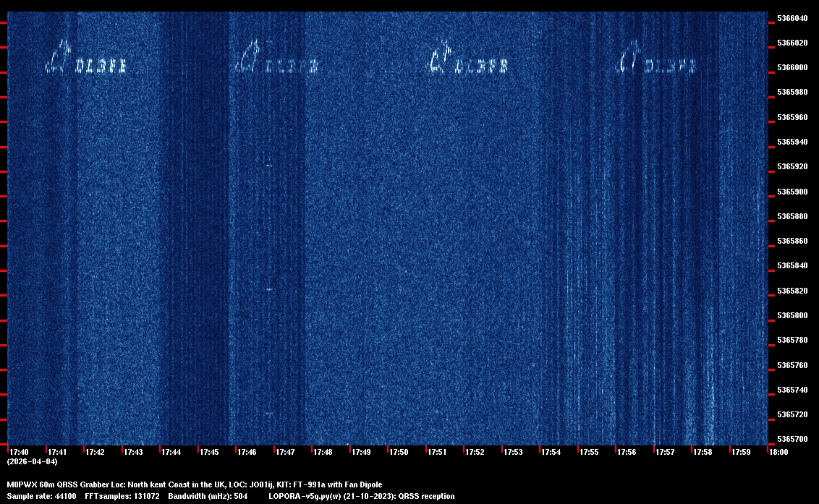
Task: Select the Bandwidth (mHz): 504 text
Action: pos(208,496)
